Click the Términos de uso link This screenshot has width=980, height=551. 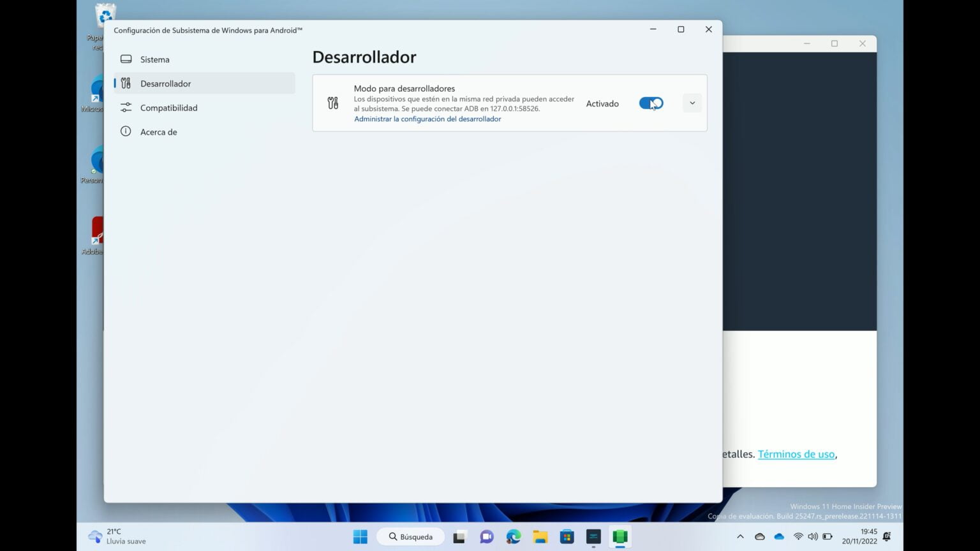[x=796, y=454]
